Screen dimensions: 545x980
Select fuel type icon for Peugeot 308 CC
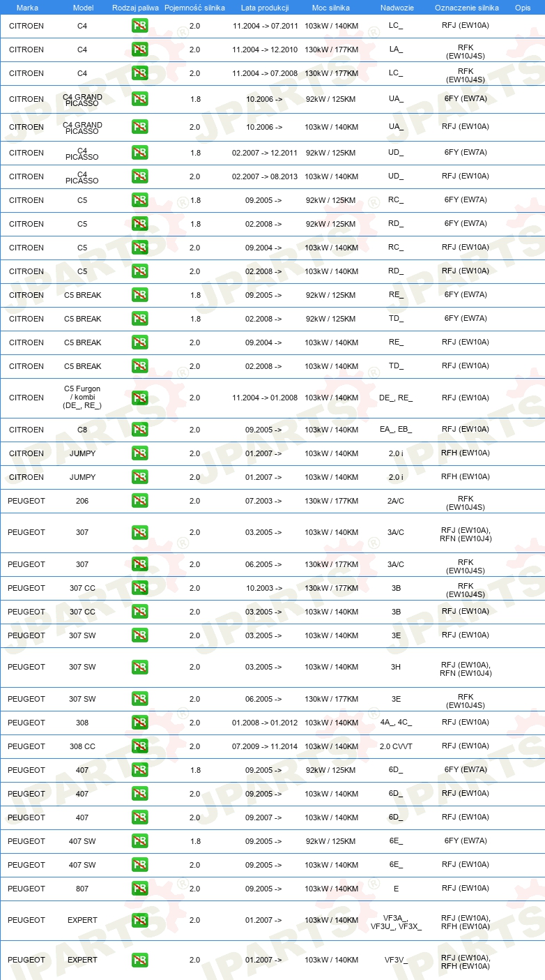139,746
